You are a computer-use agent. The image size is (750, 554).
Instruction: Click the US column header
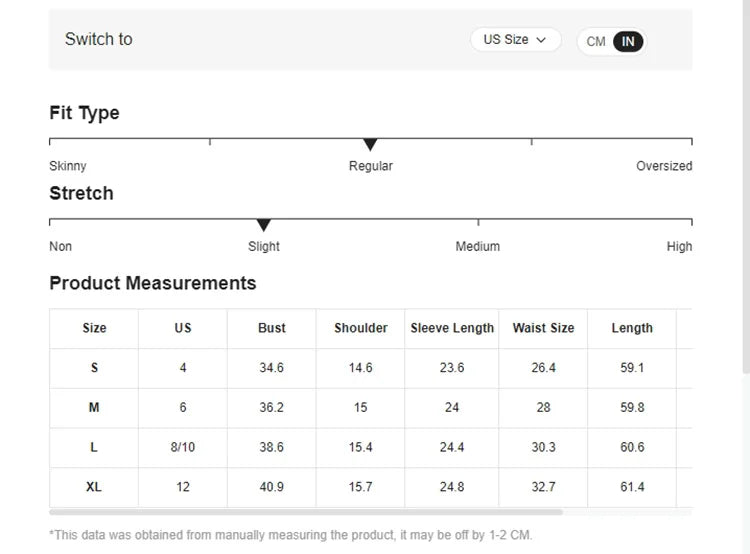coord(183,328)
